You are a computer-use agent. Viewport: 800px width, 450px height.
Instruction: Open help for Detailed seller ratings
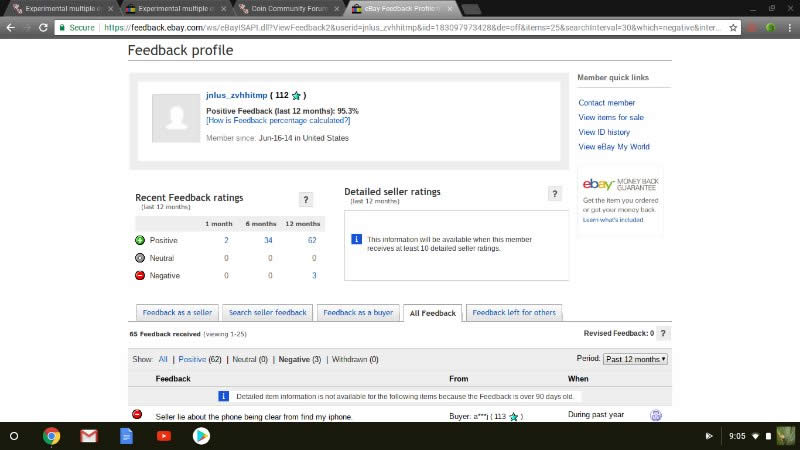tap(555, 194)
